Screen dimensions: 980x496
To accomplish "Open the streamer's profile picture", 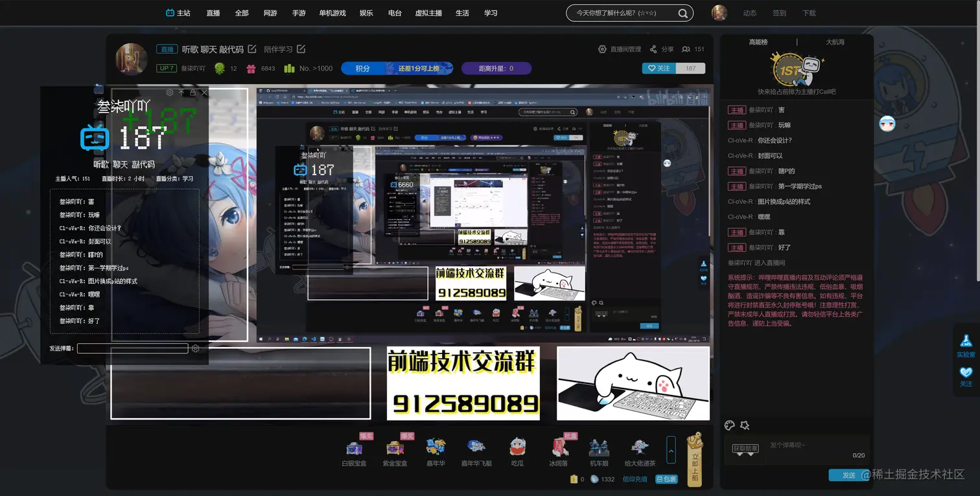I will [132, 60].
